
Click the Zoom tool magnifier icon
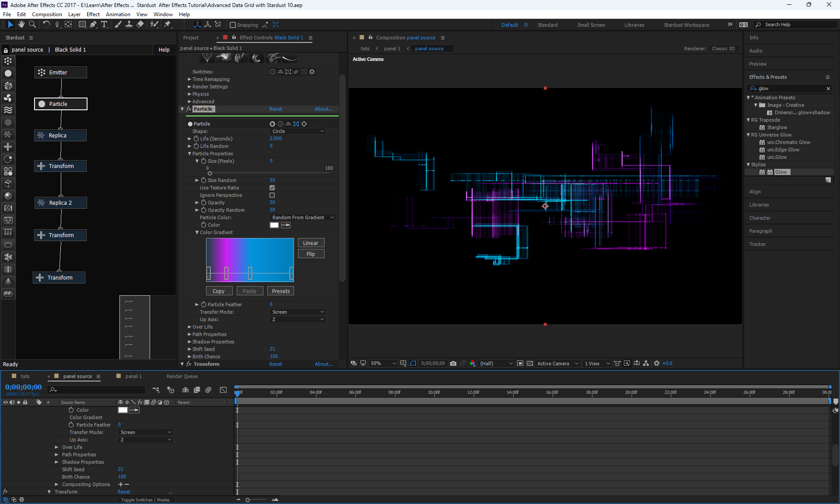point(32,24)
